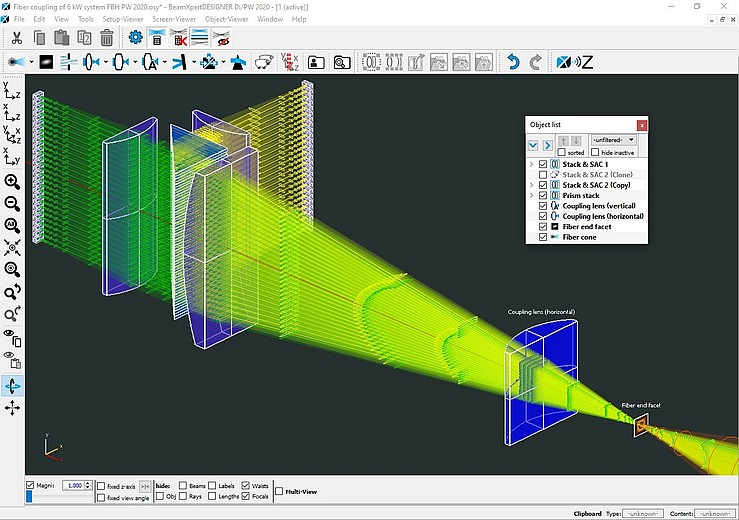Open settings with the blue gear icon
Image resolution: width=739 pixels, height=520 pixels.
coord(136,38)
